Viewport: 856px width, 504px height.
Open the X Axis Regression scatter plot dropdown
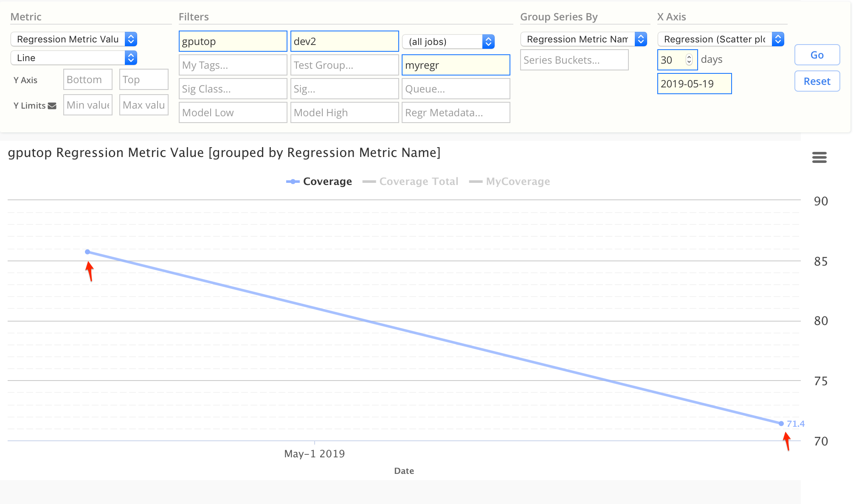[721, 39]
